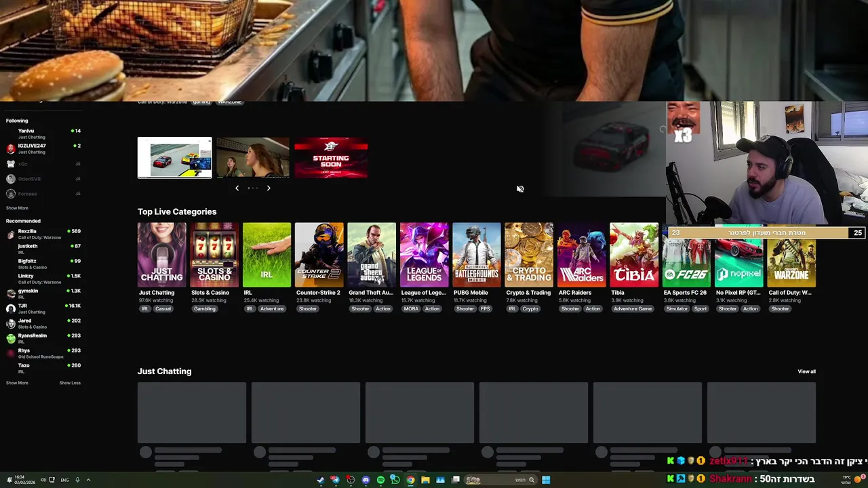Open Rhys Old School RuneScape channel

coord(43,353)
